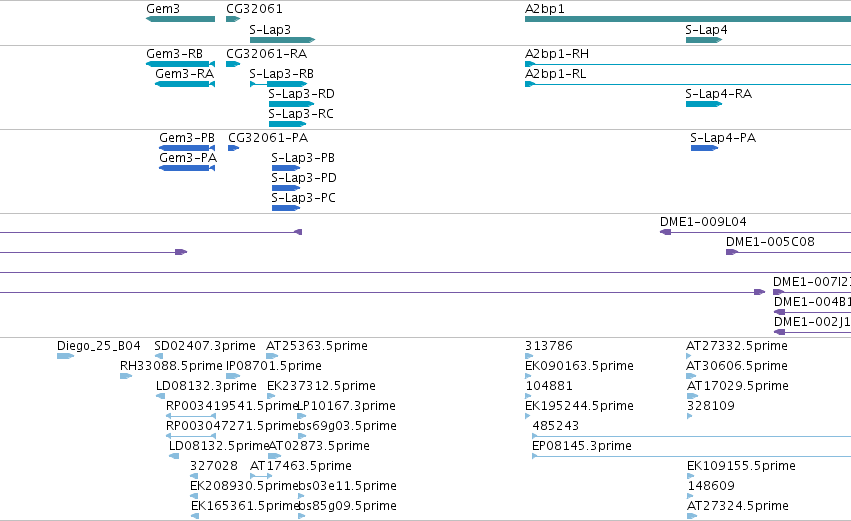Click the 313786 feature label
851x521 pixels.
[x=549, y=346]
